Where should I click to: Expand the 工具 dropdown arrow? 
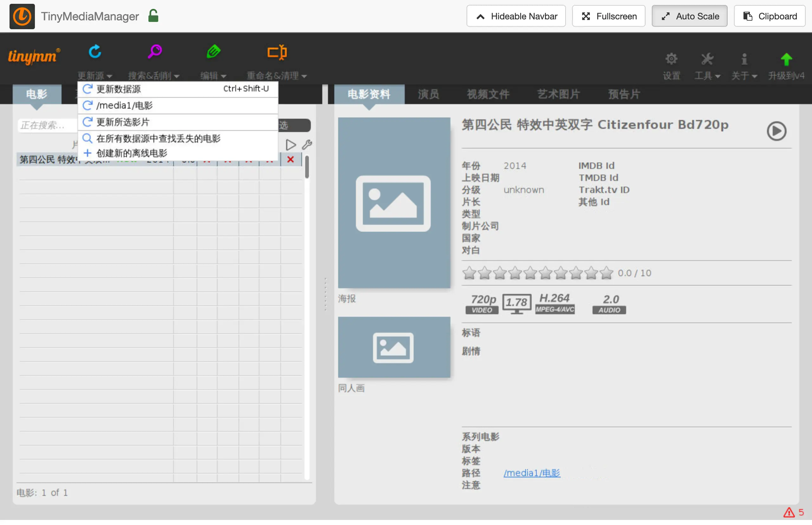pos(717,76)
